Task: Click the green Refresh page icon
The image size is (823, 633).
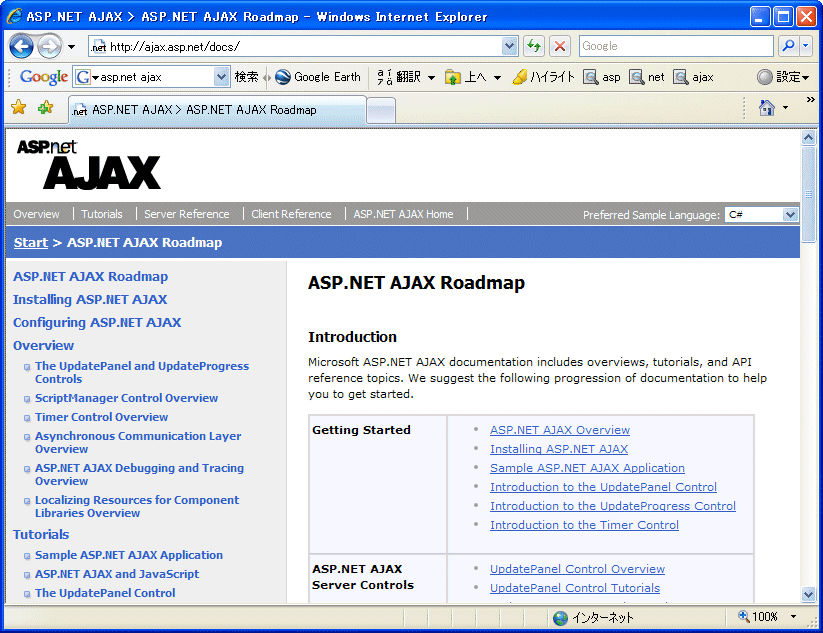Action: point(534,46)
